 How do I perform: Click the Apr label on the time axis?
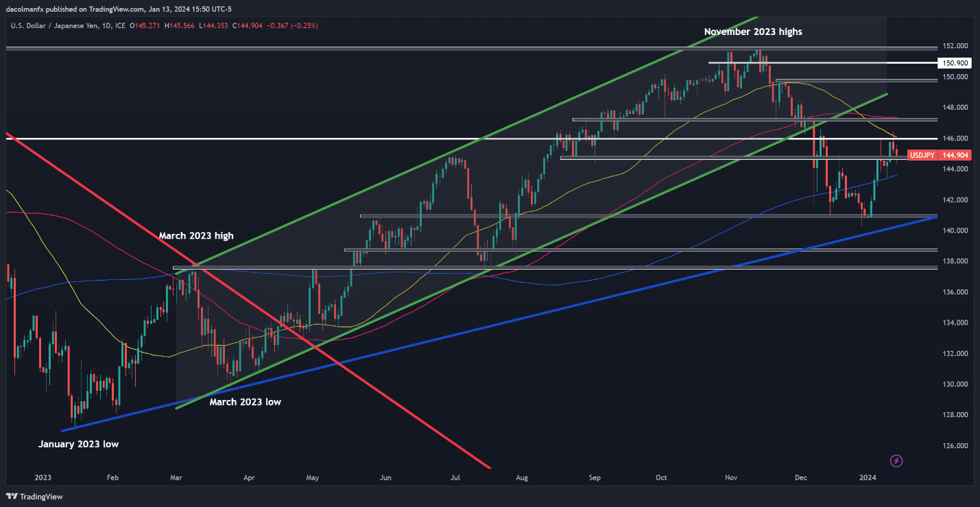[249, 477]
